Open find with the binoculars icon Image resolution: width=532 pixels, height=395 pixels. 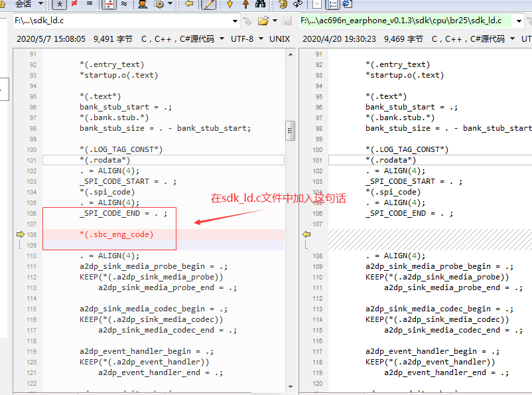260,4
